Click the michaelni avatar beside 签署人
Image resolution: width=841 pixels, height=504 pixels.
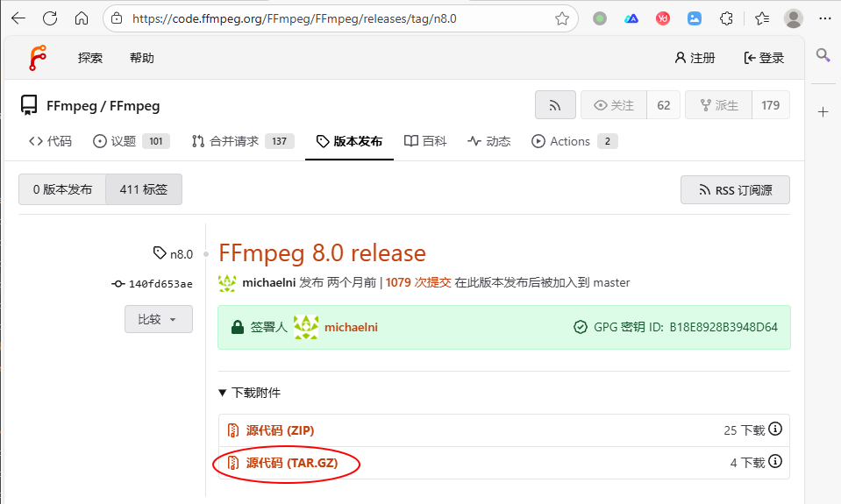tap(306, 327)
